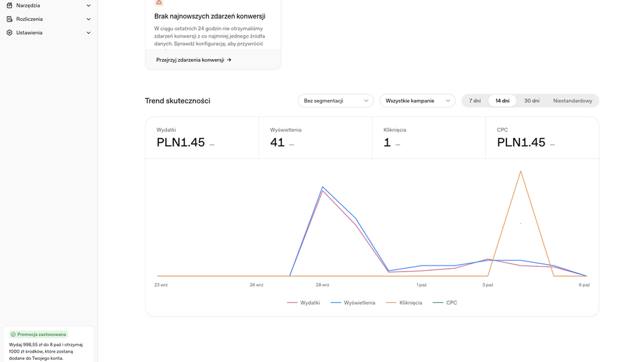Click the warning triangle icon in conversion card
The image size is (644, 362).
click(x=159, y=3)
